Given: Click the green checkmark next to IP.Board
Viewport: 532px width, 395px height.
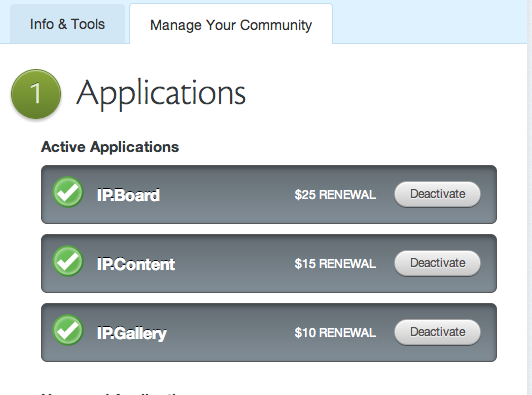Looking at the screenshot, I should tap(68, 192).
